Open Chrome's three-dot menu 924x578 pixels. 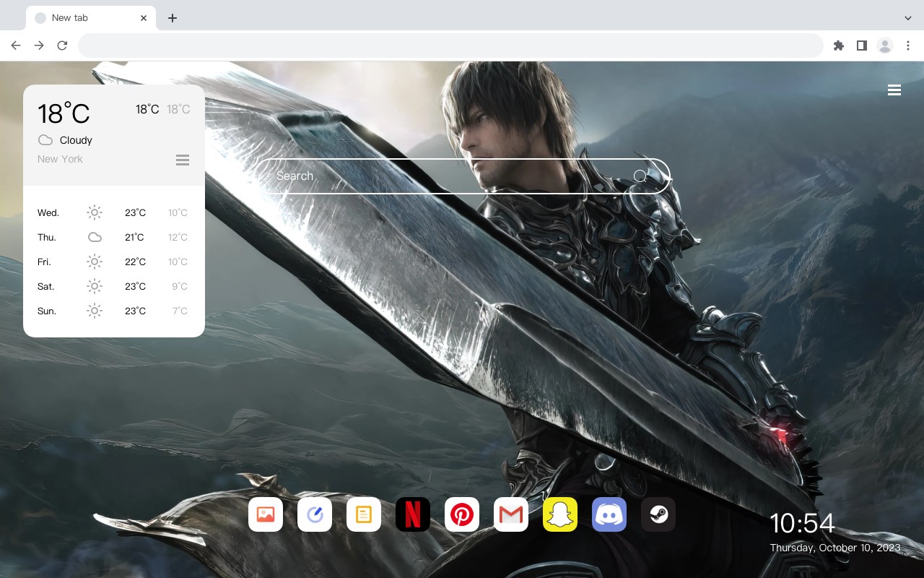tap(908, 46)
